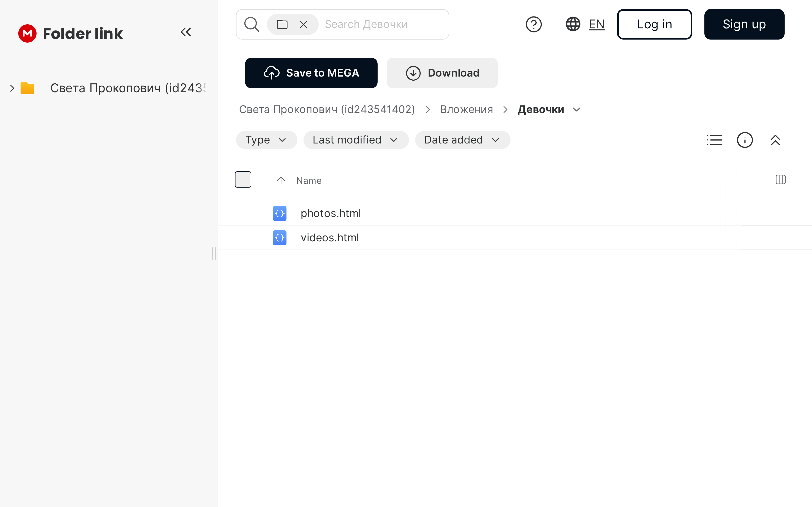Select the photos.html file

coord(330,213)
